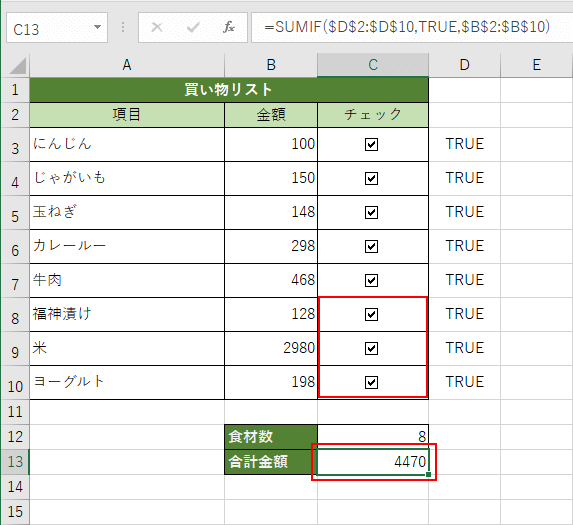Toggle the checkbox for 玉ねぎ
Image resolution: width=573 pixels, height=525 pixels.
[x=371, y=213]
